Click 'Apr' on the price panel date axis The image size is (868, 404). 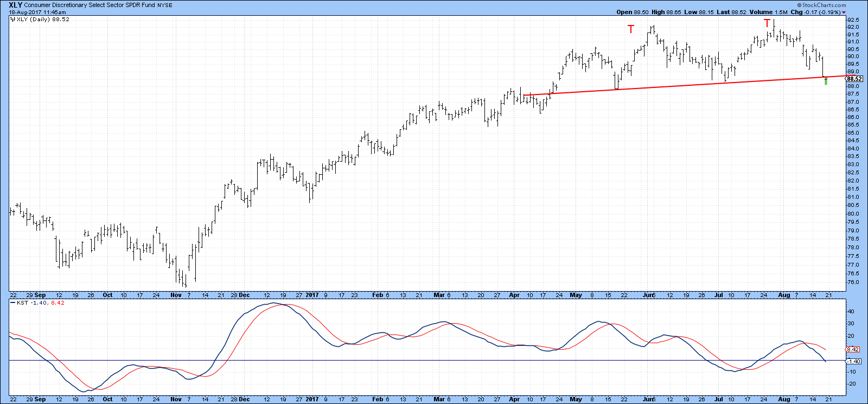[x=514, y=295]
